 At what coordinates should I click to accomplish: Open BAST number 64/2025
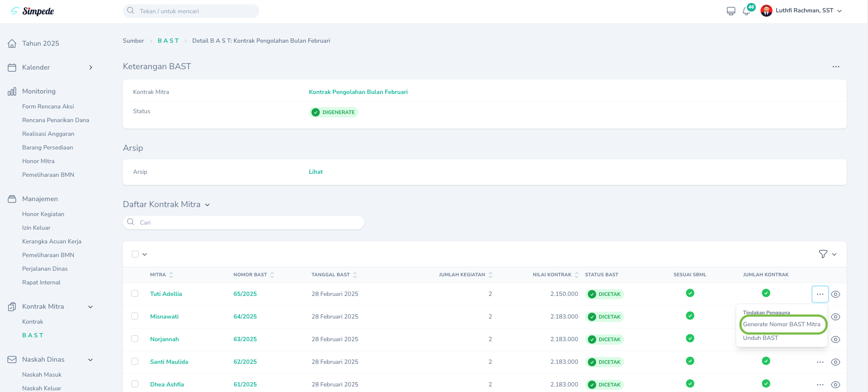click(x=245, y=316)
